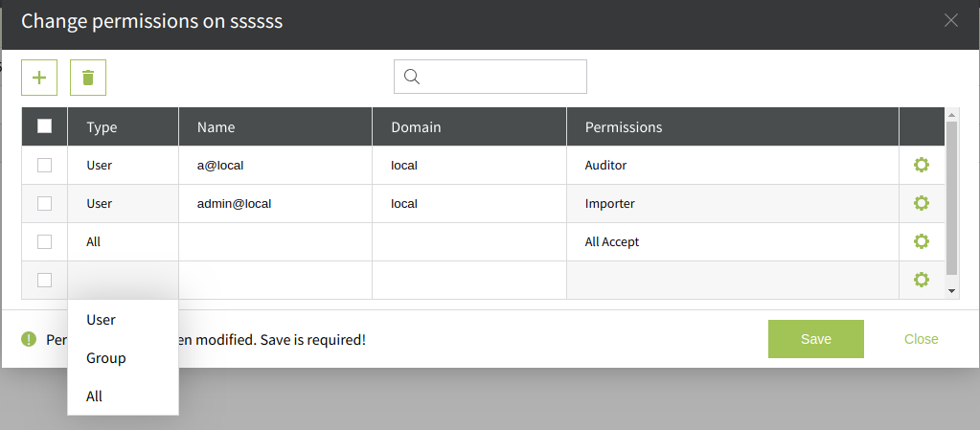Click the Close link button
The image size is (980, 430).
tap(921, 339)
